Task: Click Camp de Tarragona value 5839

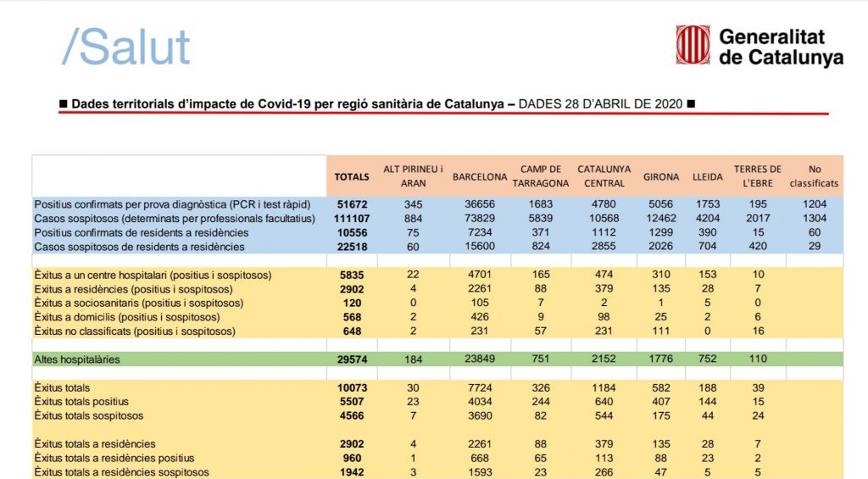Action: (x=541, y=218)
